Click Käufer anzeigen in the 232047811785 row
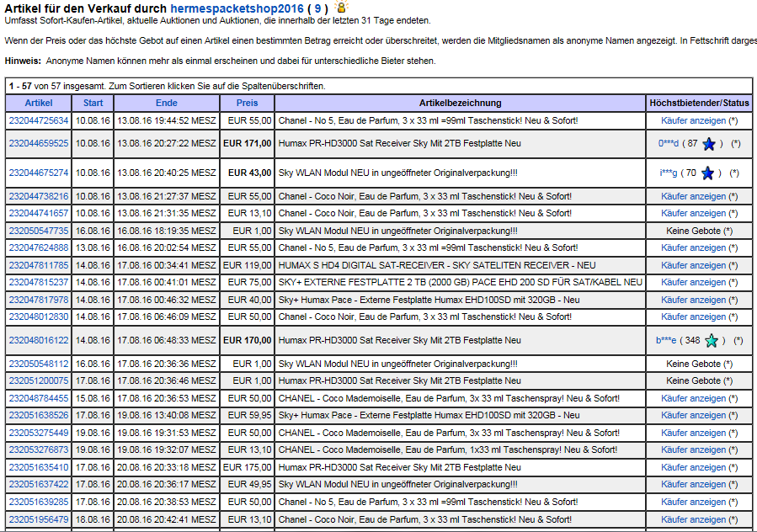This screenshot has height=532, width=757. 693,265
